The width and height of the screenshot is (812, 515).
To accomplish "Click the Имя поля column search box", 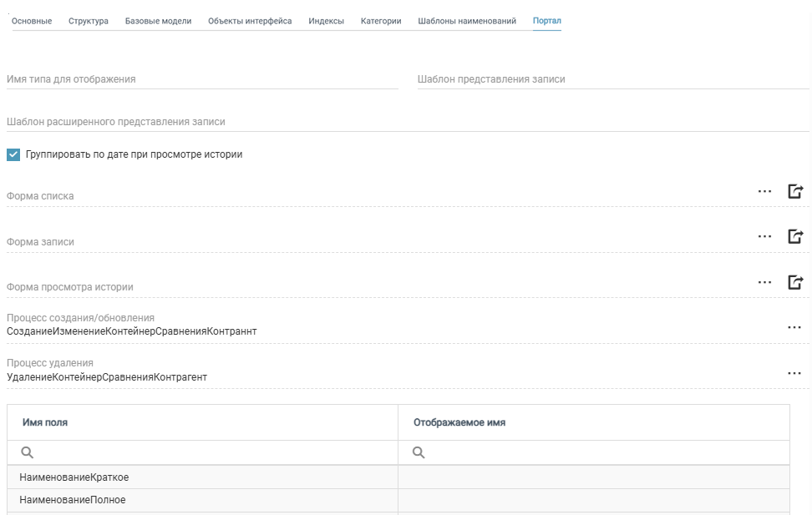I will click(x=209, y=452).
